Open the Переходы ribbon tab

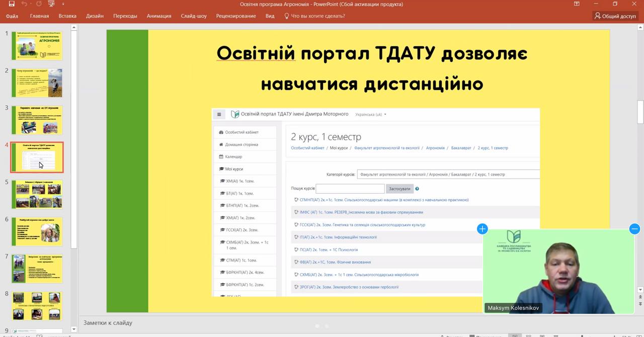tap(125, 16)
